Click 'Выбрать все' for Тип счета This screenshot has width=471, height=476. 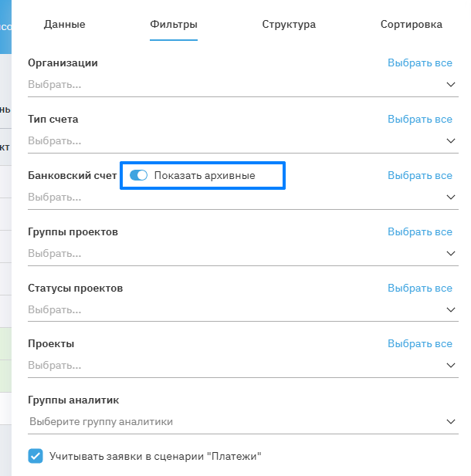[420, 120]
